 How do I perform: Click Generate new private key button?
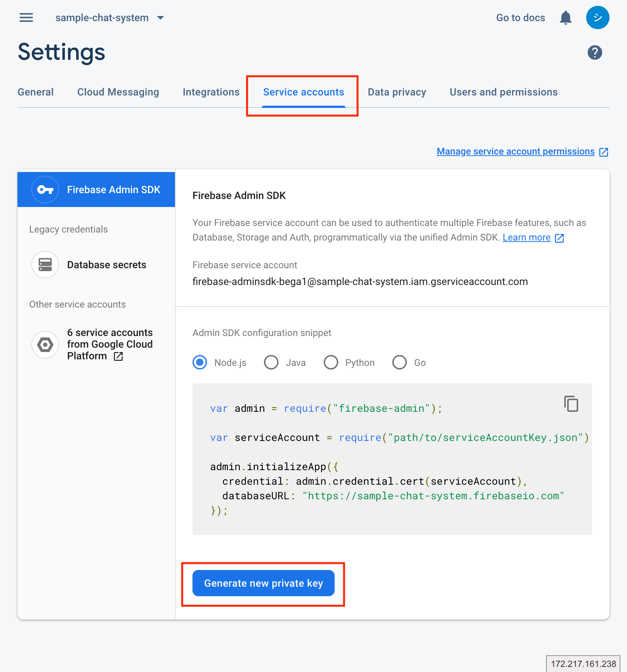click(264, 583)
